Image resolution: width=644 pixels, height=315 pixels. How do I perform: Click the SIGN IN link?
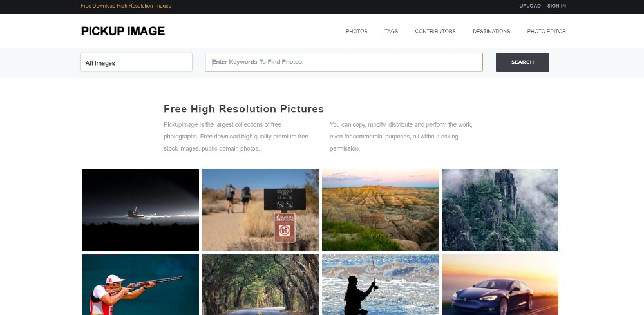(x=556, y=6)
